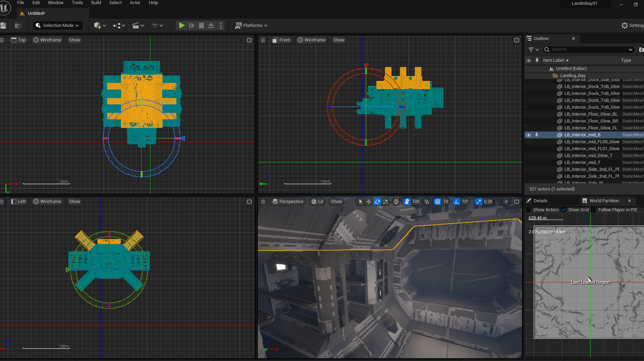Uncheck the Show Grid checkbox
The height and width of the screenshot is (361, 644).
[563, 210]
